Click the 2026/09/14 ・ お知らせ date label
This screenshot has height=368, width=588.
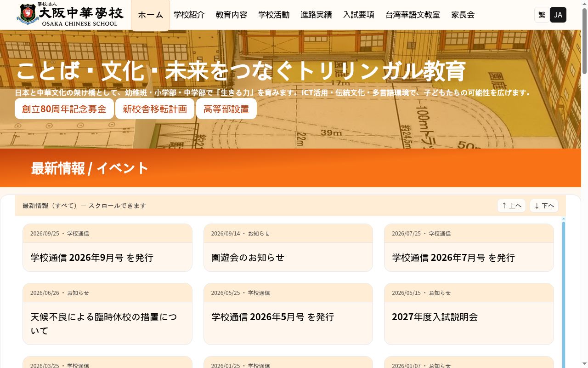pyautogui.click(x=240, y=233)
